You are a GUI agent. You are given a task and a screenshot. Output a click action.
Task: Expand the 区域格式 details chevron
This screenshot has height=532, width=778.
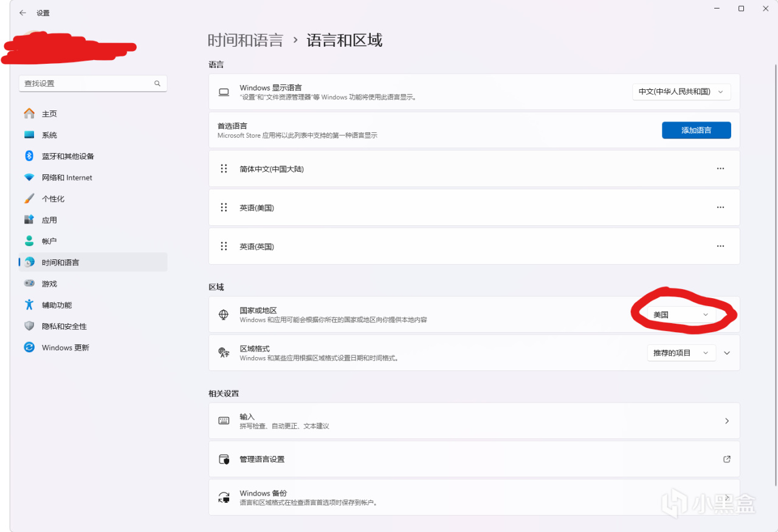pos(727,353)
